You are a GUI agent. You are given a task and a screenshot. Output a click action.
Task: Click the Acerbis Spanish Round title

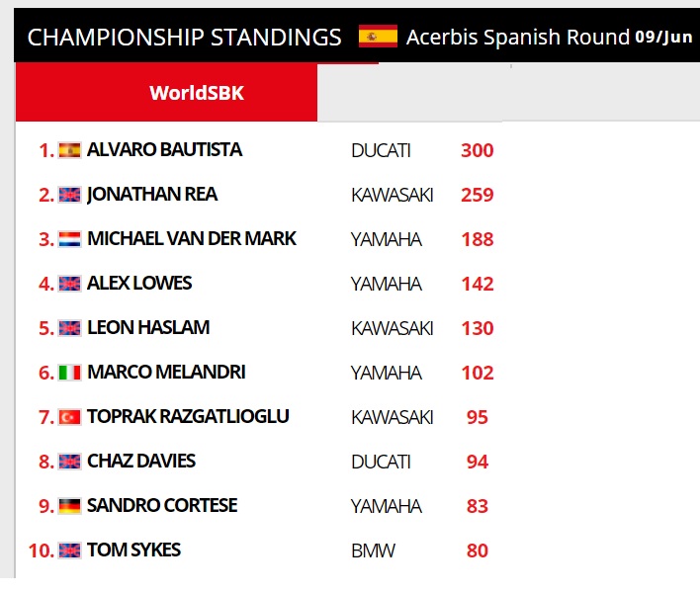tap(518, 38)
